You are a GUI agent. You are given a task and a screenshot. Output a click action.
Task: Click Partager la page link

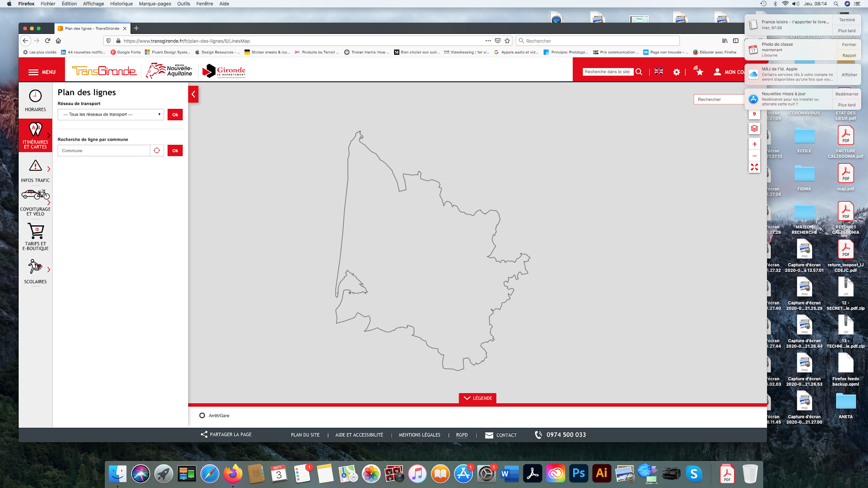(x=226, y=435)
